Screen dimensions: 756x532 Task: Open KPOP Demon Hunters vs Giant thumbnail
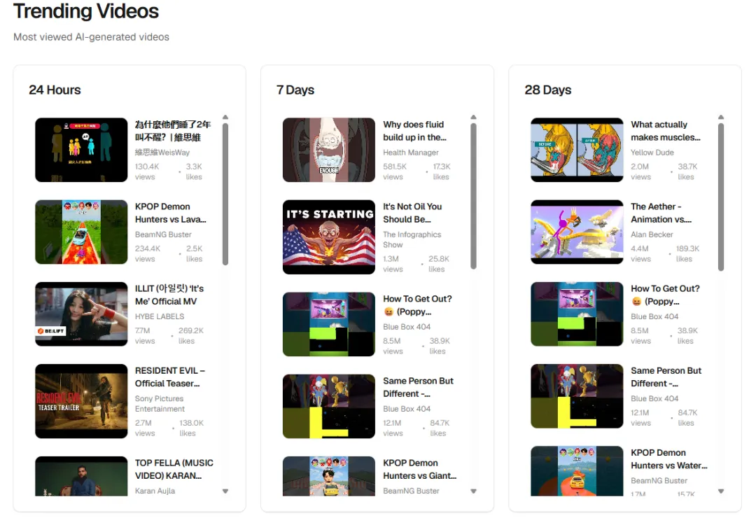329,476
